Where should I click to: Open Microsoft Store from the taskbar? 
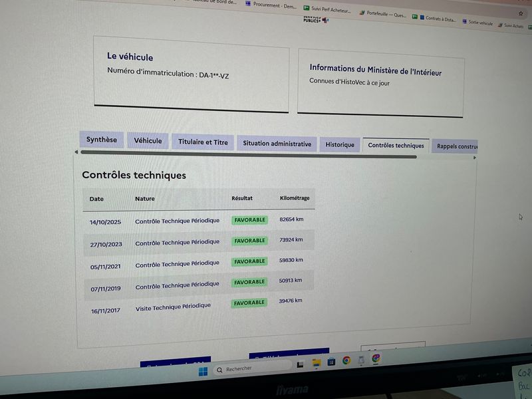pyautogui.click(x=331, y=362)
